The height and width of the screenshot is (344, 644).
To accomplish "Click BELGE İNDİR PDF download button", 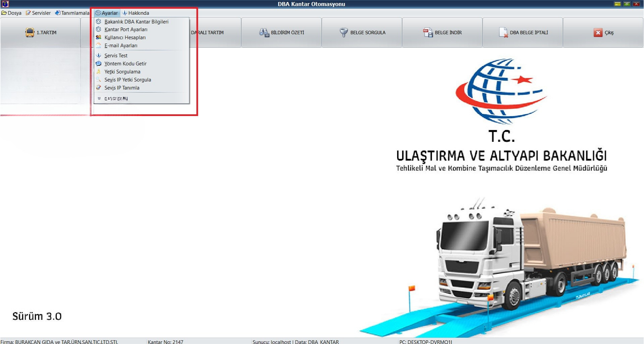I will (x=442, y=33).
